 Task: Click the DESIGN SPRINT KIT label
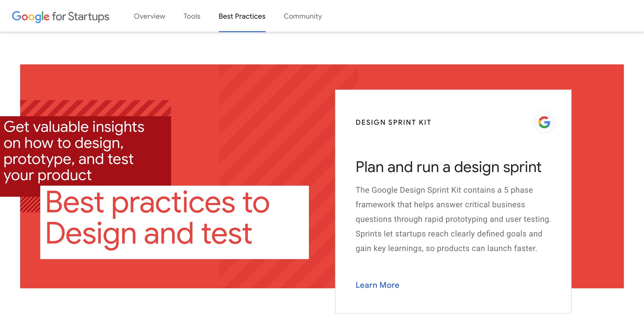393,123
